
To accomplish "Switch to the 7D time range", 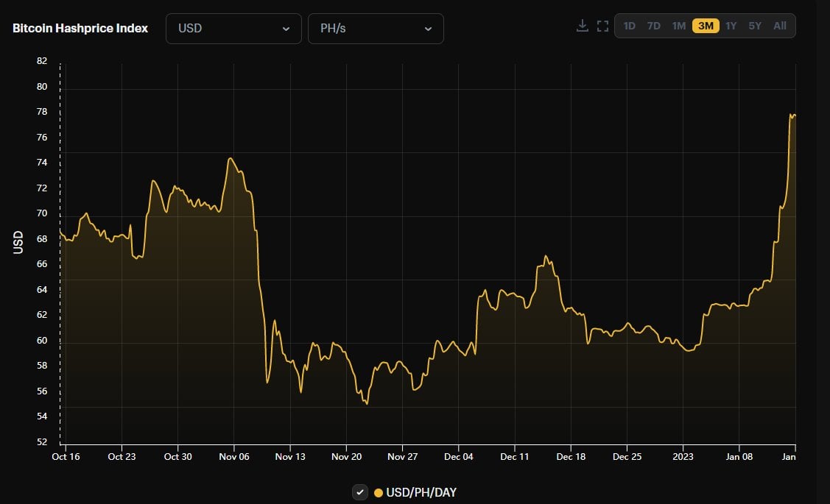I will 654,26.
